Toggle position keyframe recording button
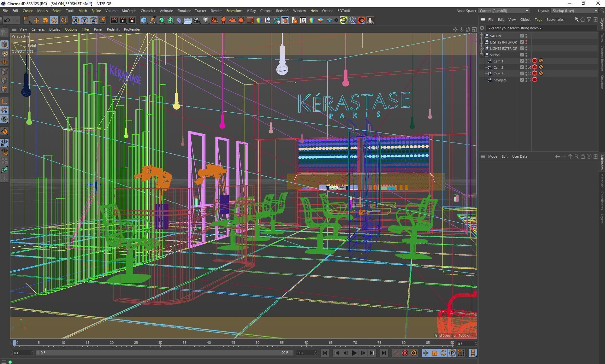The width and height of the screenshot is (605, 364). point(425,353)
